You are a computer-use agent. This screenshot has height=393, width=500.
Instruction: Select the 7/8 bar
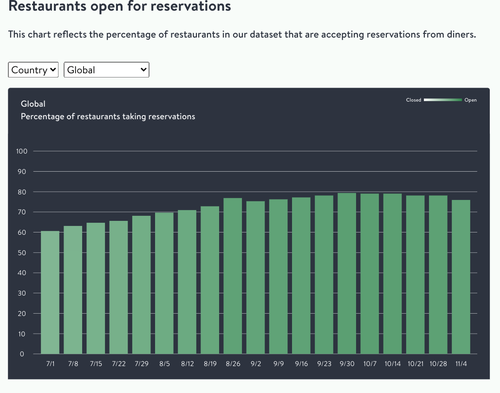pos(73,290)
